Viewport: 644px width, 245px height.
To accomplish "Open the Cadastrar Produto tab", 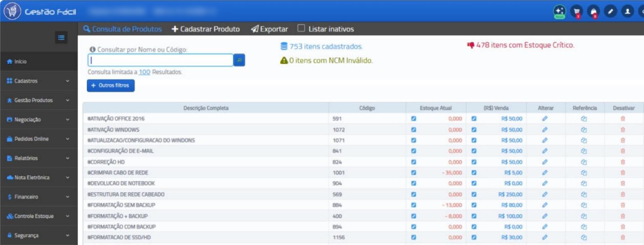I will point(206,29).
